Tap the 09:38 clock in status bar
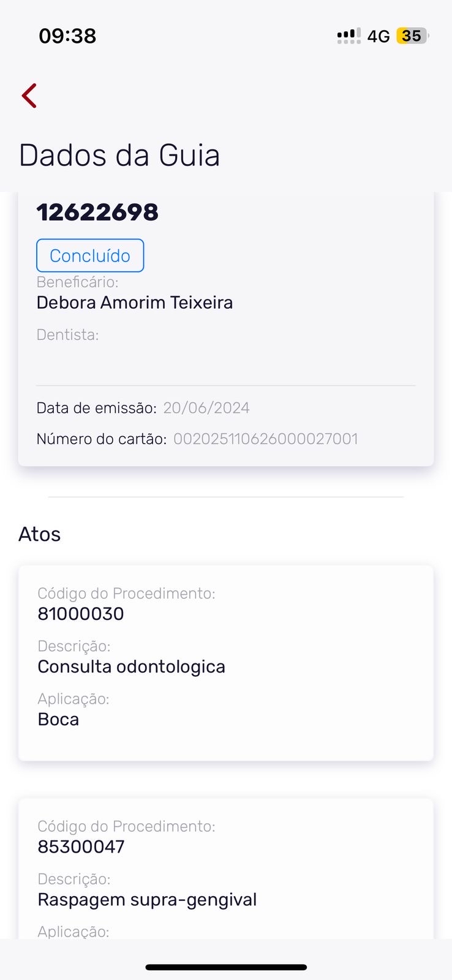Image resolution: width=452 pixels, height=980 pixels. pyautogui.click(x=67, y=36)
